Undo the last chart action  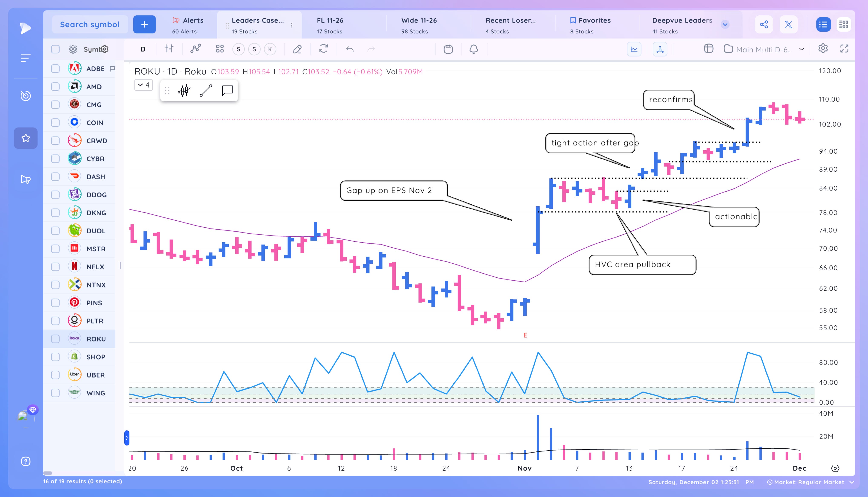[x=349, y=49]
